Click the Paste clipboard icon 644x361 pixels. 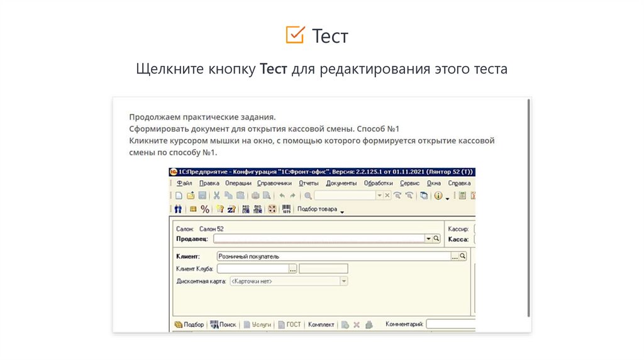coord(240,196)
